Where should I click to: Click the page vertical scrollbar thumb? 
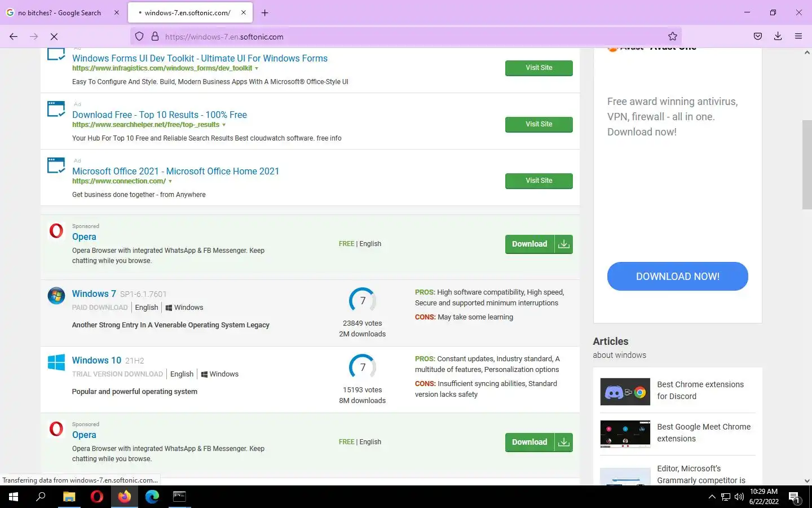pos(807,164)
